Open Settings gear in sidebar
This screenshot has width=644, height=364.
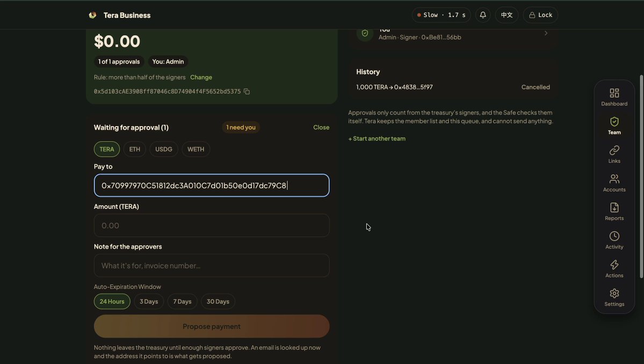(614, 294)
